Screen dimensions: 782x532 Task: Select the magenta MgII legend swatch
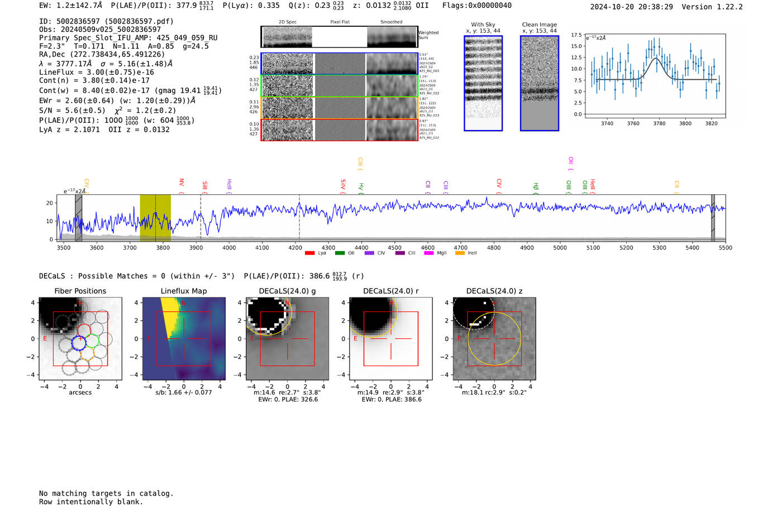[428, 253]
